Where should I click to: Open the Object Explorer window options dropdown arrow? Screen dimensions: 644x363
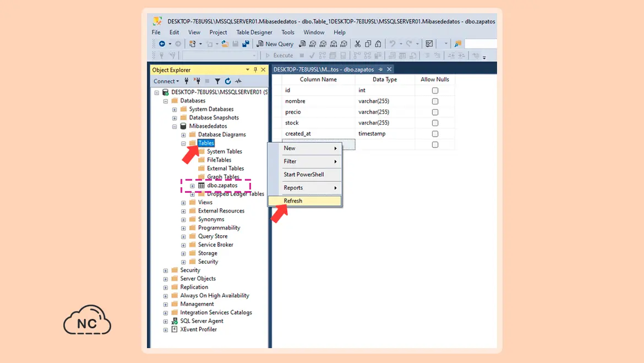point(247,70)
